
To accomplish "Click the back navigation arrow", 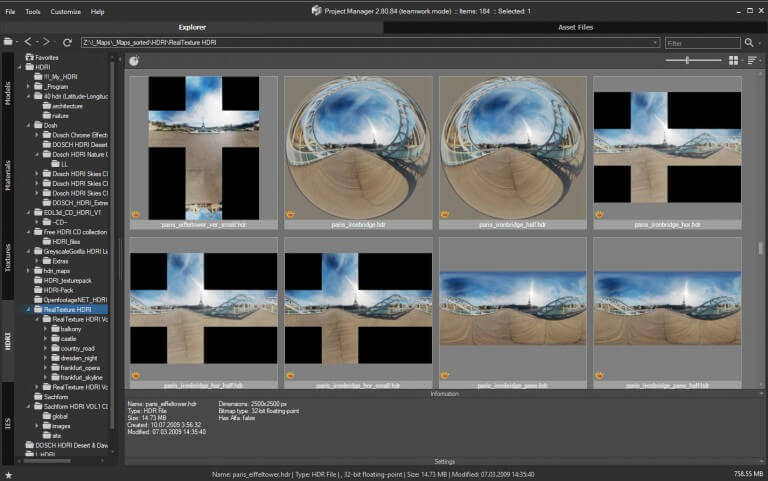I will click(28, 43).
